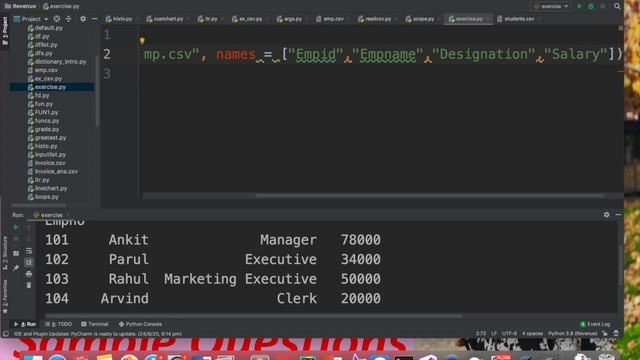Open the TODO tool window tab
The width and height of the screenshot is (640, 360).
59,324
